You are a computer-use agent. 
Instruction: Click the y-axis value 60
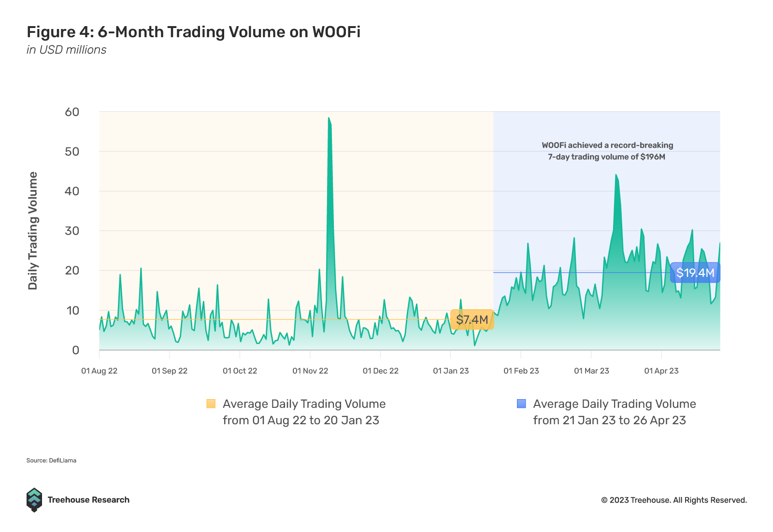pos(72,112)
